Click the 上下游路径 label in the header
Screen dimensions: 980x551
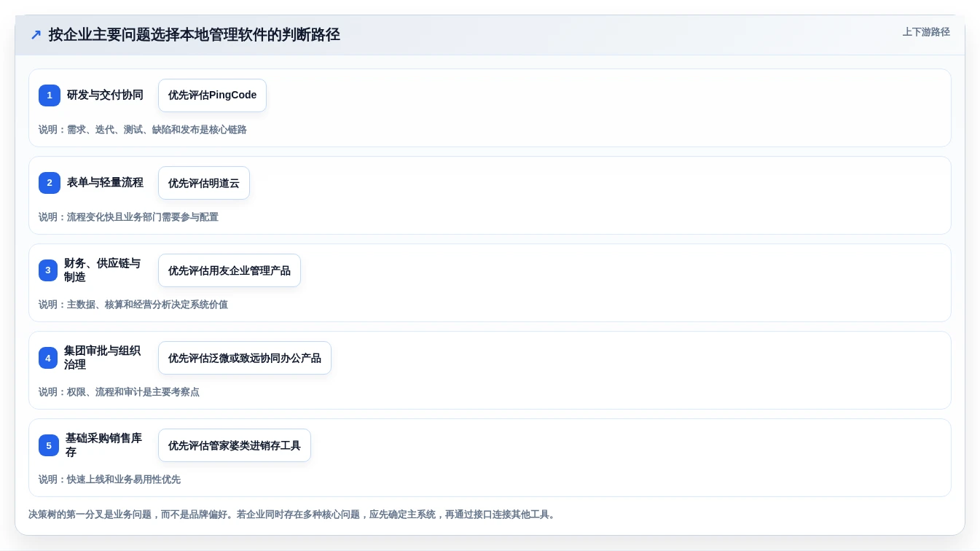(926, 32)
